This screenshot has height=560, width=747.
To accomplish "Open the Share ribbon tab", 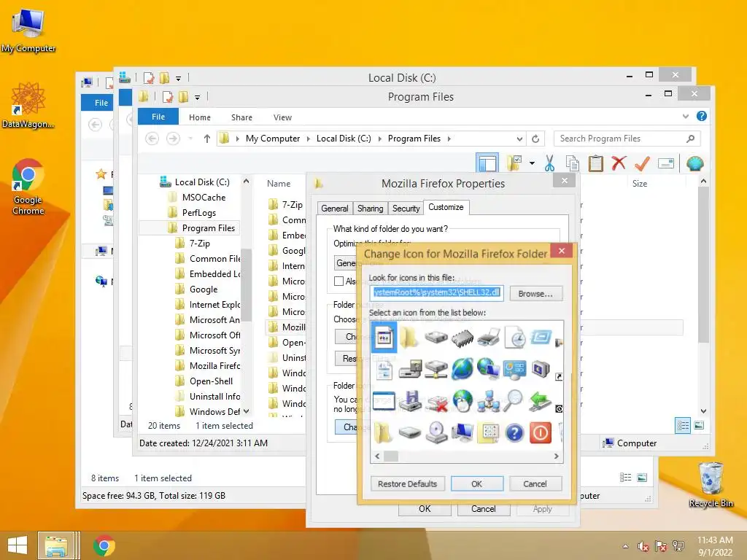I will (x=241, y=117).
